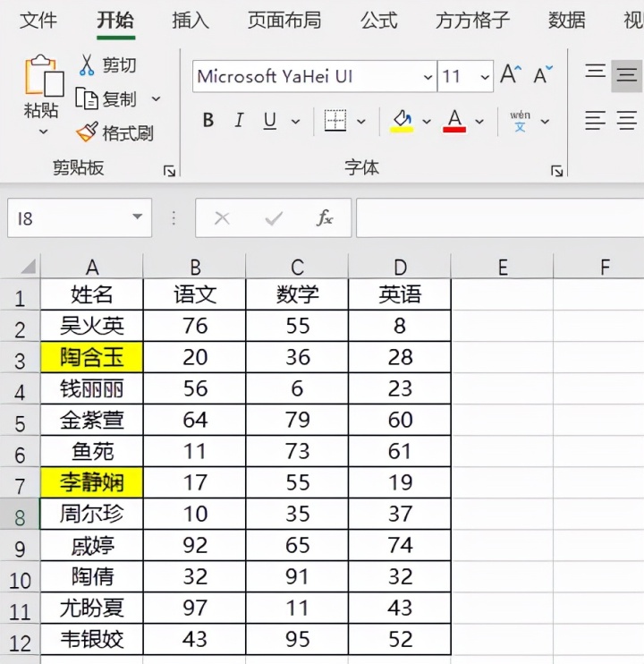Screen dimensions: 644x664
Task: Open font settings dialog launcher
Action: pyautogui.click(x=557, y=171)
